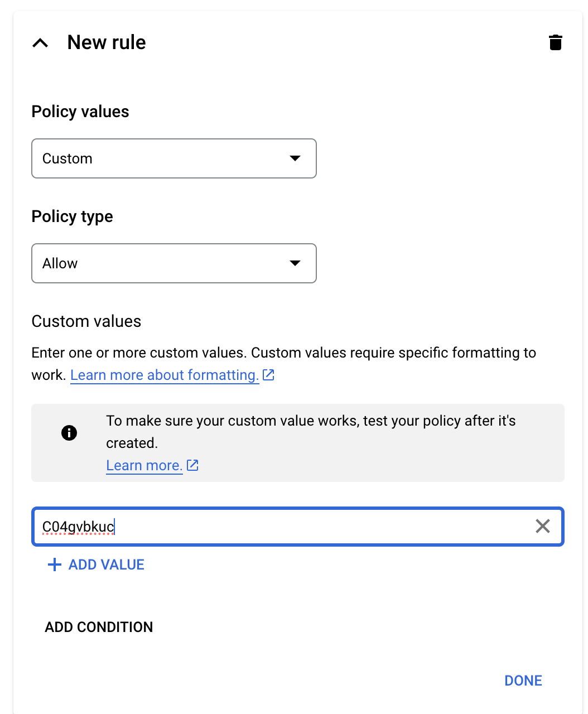The width and height of the screenshot is (588, 714).
Task: Click the ADD CONDITION button
Action: click(x=99, y=627)
